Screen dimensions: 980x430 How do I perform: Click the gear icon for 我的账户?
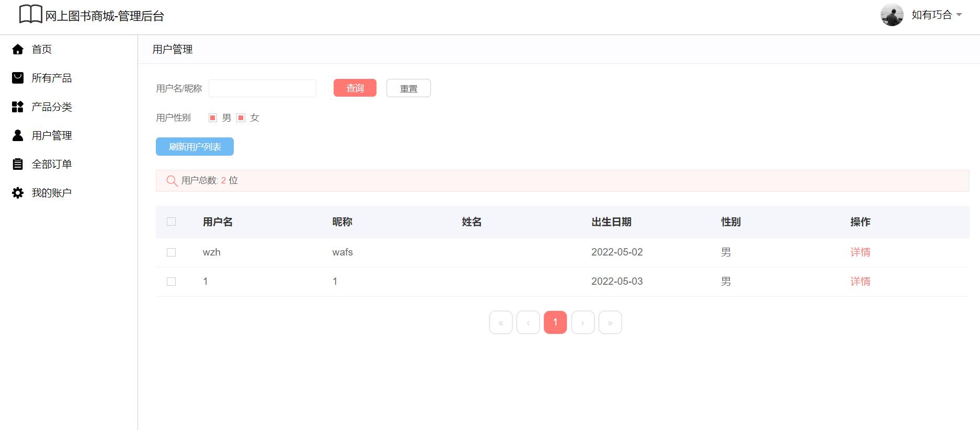click(x=18, y=193)
